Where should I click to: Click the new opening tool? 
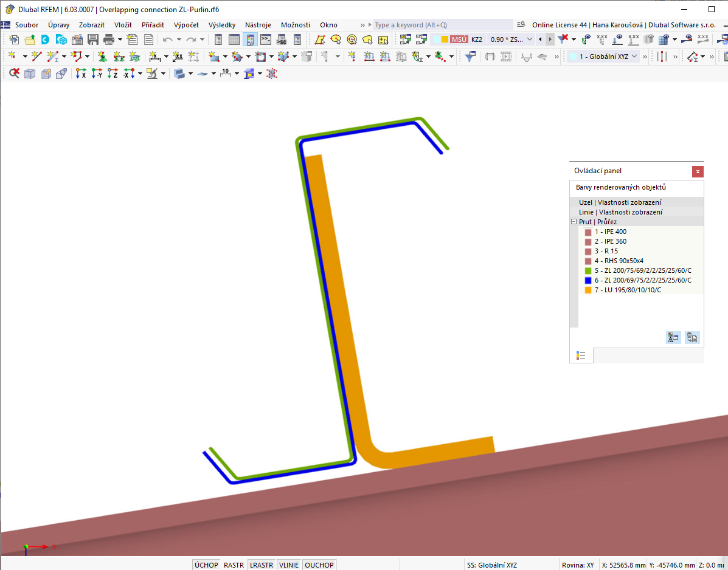260,57
